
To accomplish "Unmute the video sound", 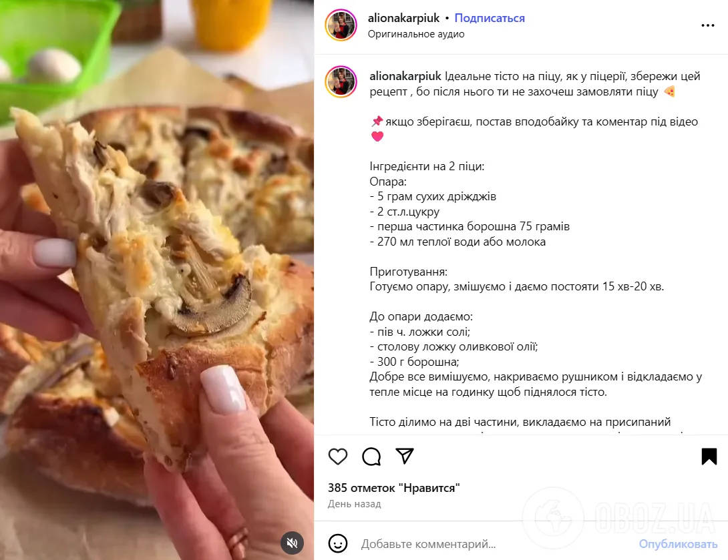I will [292, 543].
